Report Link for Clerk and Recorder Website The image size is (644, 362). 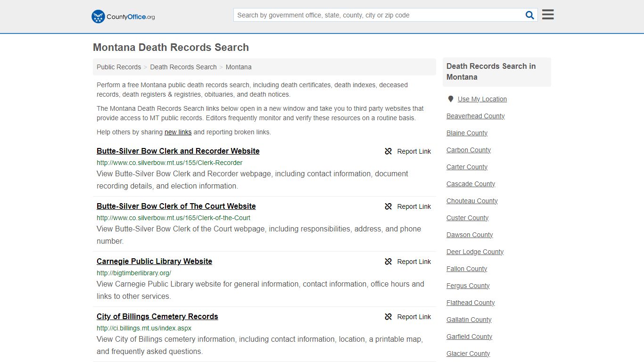click(408, 151)
